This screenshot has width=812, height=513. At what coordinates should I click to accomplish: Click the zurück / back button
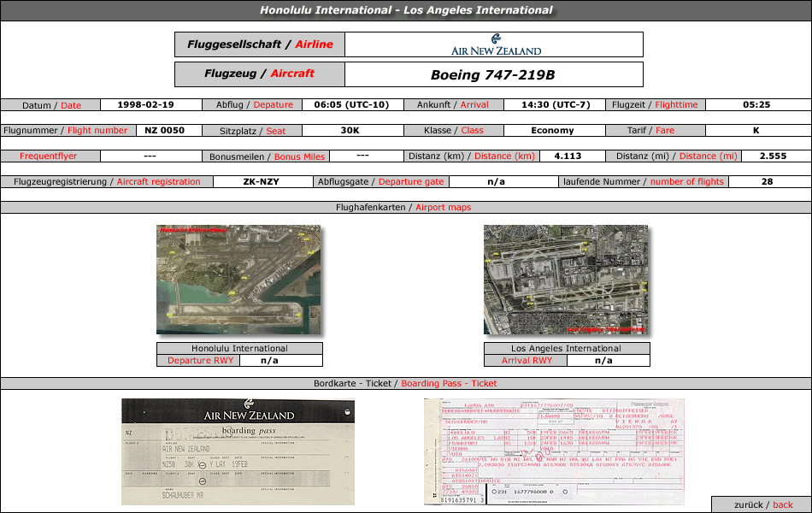click(762, 504)
